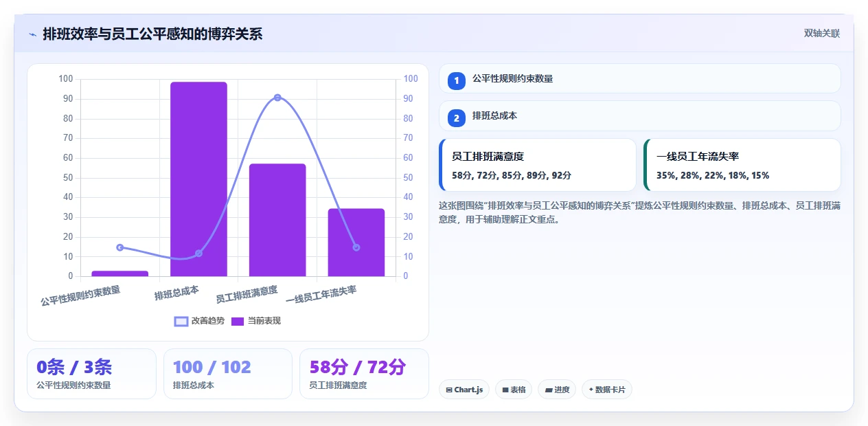The image size is (868, 426).
Task: Click the number 2 badge icon
Action: tap(457, 118)
